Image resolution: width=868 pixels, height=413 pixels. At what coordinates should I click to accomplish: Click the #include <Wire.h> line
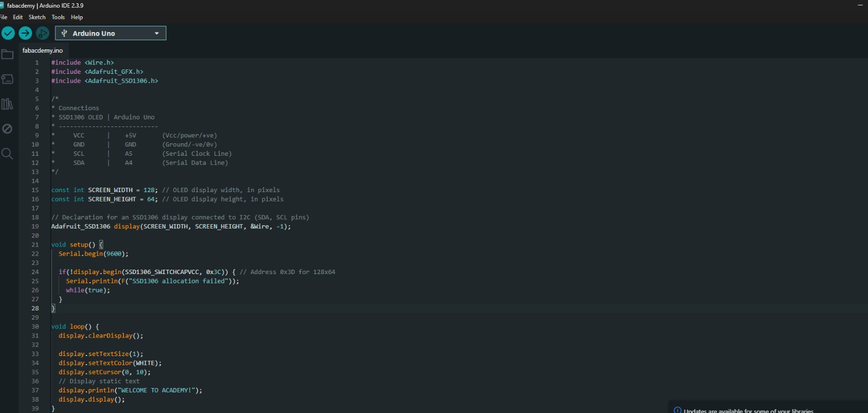tap(82, 62)
